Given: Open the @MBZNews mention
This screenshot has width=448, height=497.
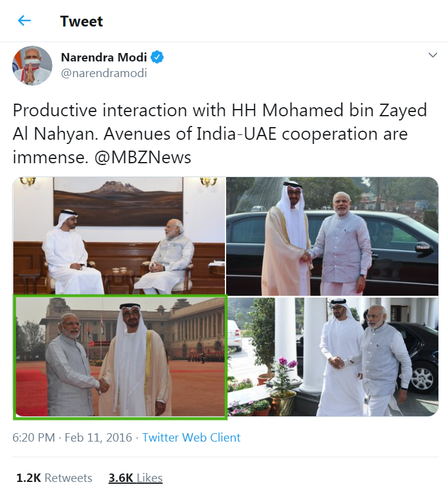Looking at the screenshot, I should (143, 157).
